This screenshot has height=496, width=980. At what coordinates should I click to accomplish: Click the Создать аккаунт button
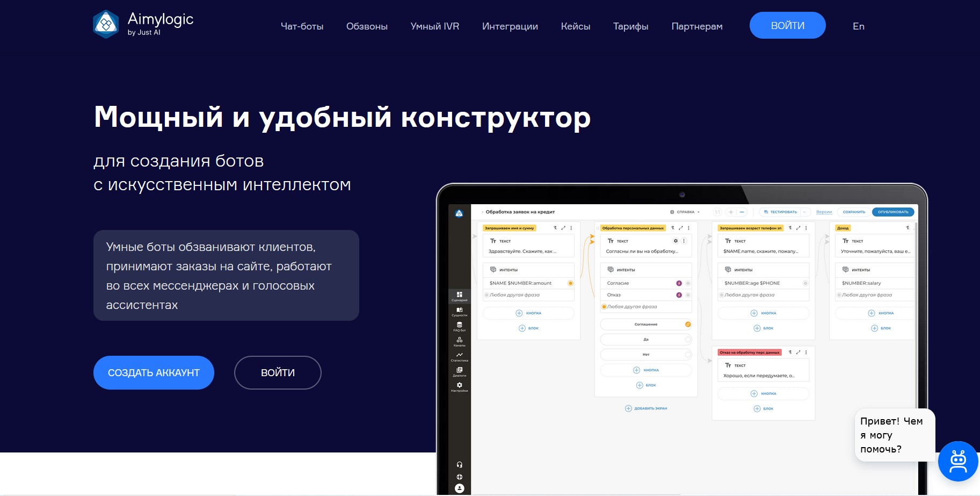pyautogui.click(x=154, y=372)
